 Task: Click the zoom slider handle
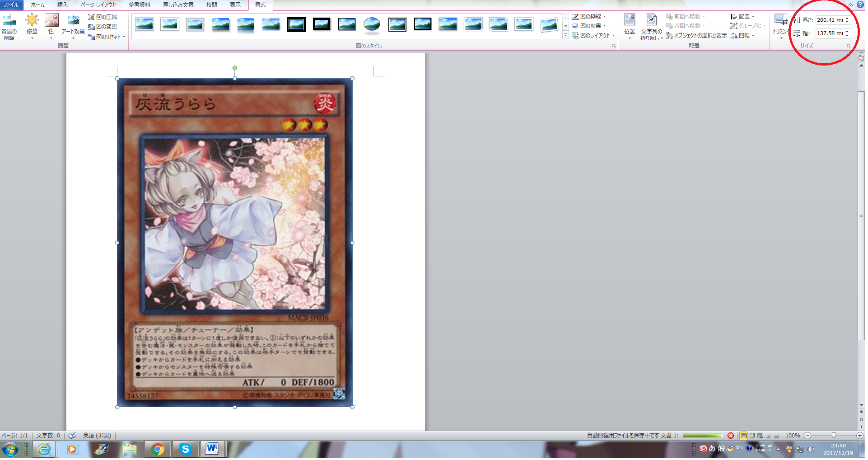[834, 436]
